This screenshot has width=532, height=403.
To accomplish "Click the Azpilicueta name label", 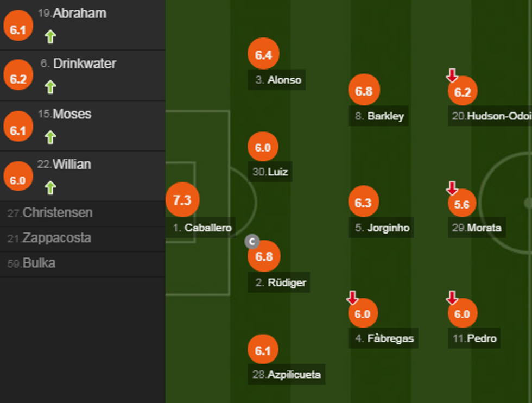I will pyautogui.click(x=287, y=374).
